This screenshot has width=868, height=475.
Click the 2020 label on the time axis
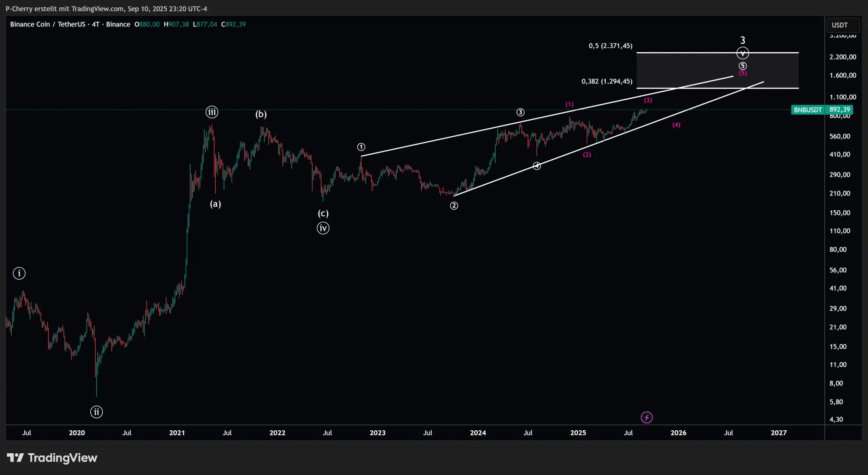[77, 433]
